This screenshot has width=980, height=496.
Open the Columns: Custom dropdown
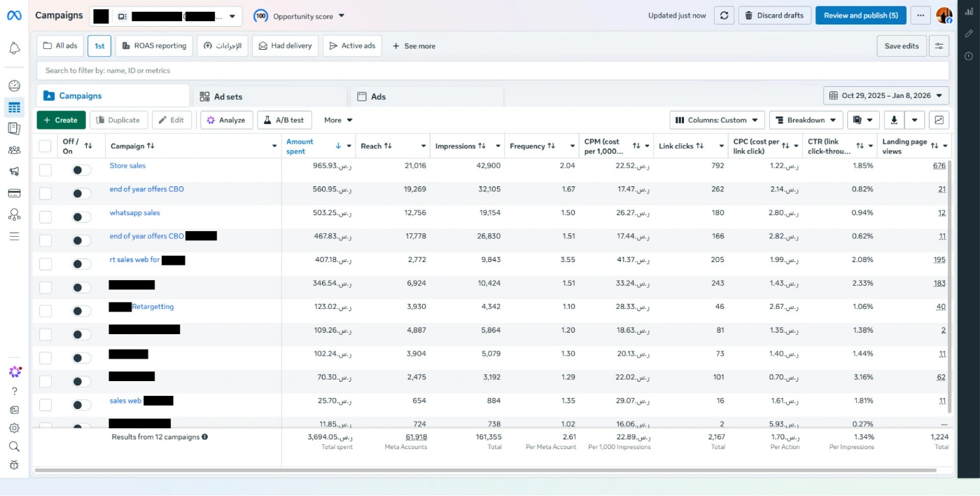717,120
